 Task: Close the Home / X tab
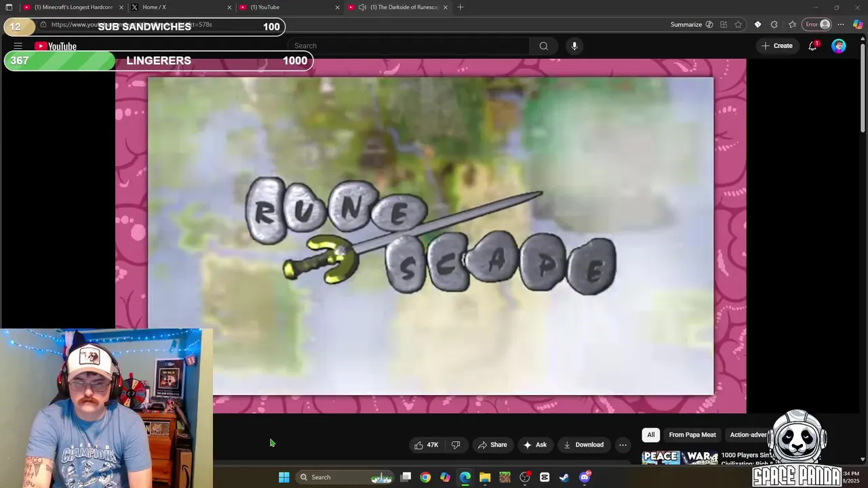coord(229,7)
